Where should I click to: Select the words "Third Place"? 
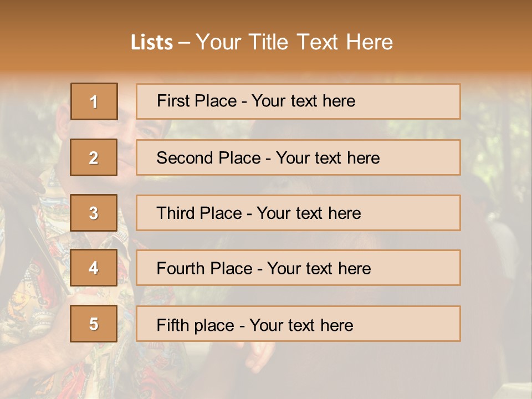coord(199,213)
